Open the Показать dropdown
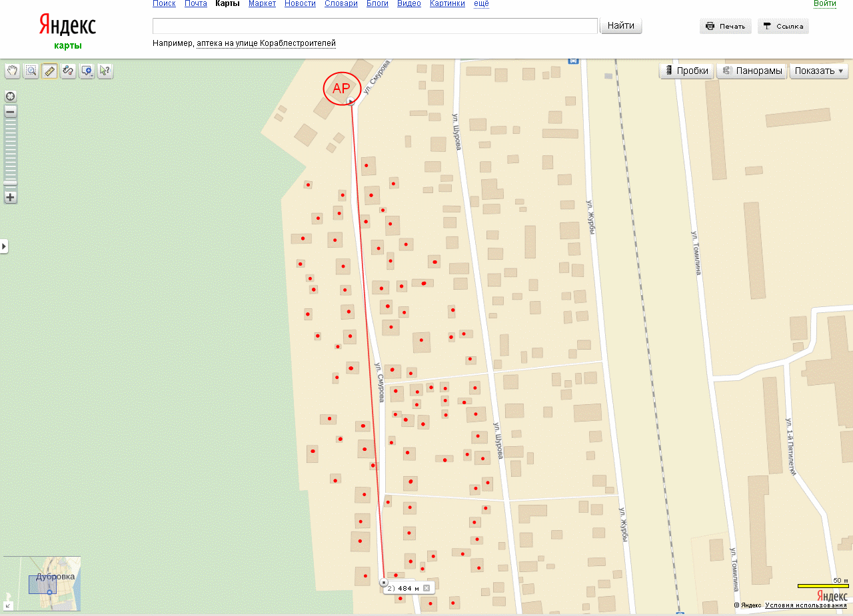Viewport: 853px width, 616px height. tap(819, 71)
